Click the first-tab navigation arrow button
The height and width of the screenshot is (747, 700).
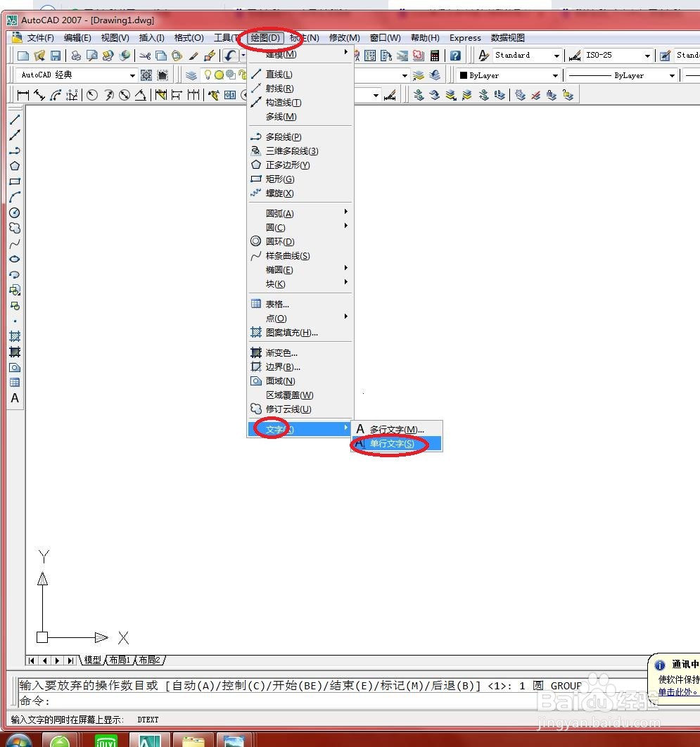coord(32,660)
